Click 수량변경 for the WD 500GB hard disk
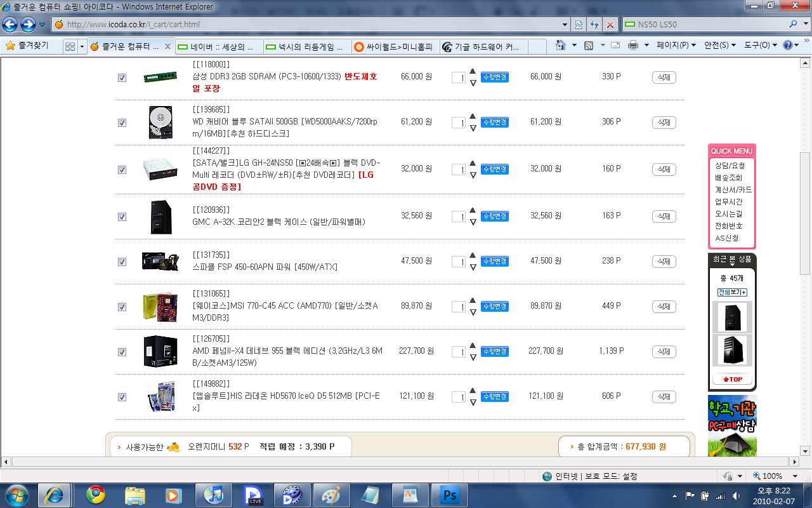This screenshot has height=508, width=812. tap(494, 122)
